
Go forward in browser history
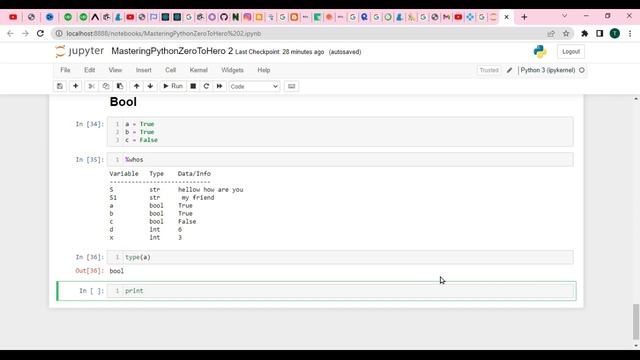pyautogui.click(x=25, y=33)
